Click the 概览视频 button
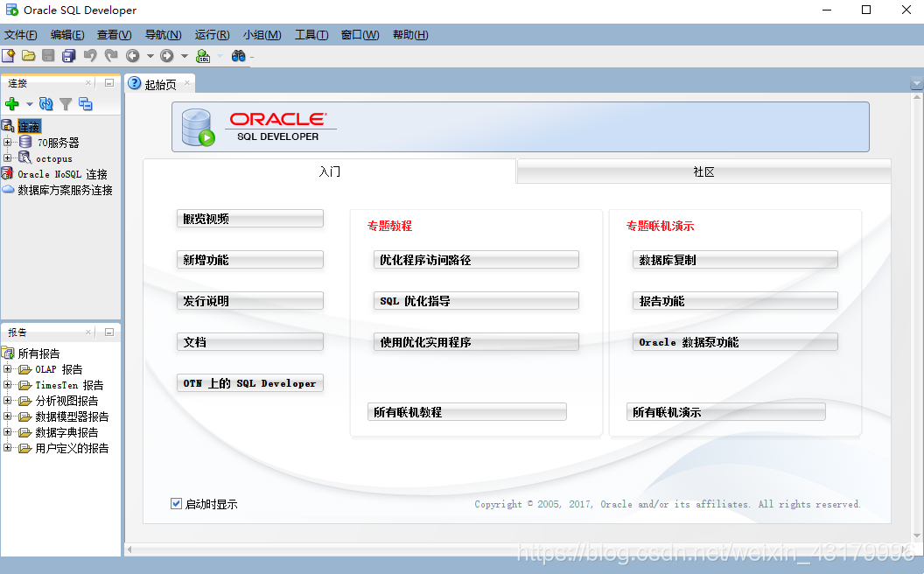Screen dimensions: 924x574 (249, 218)
